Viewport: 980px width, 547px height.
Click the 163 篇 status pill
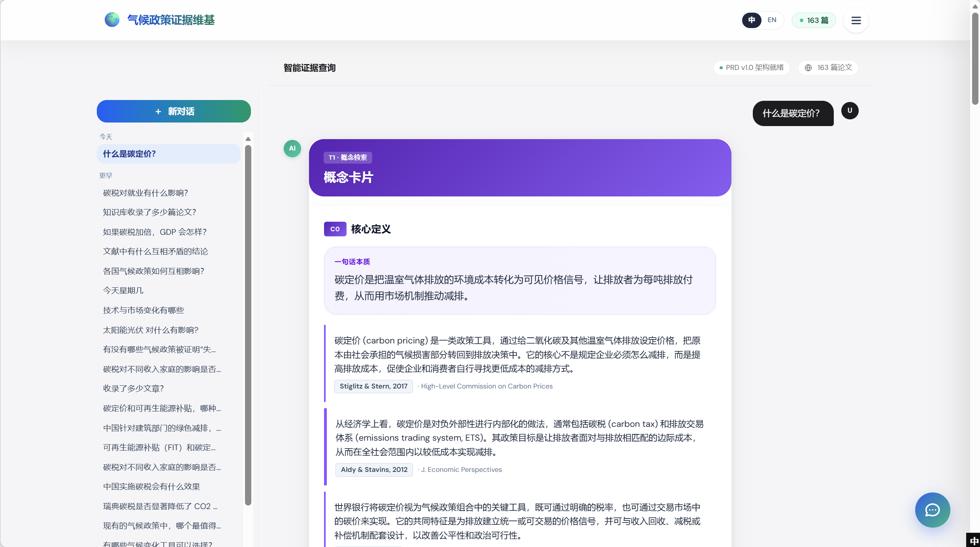pyautogui.click(x=814, y=20)
